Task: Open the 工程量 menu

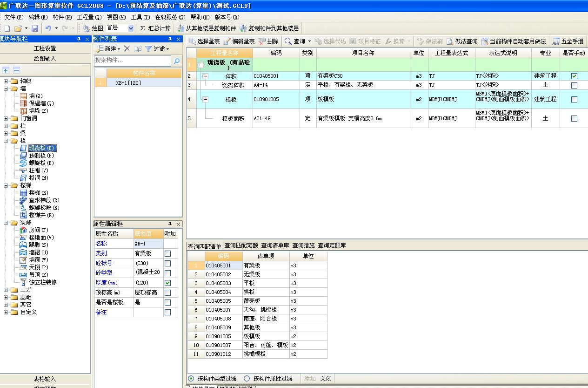Action: pos(89,17)
